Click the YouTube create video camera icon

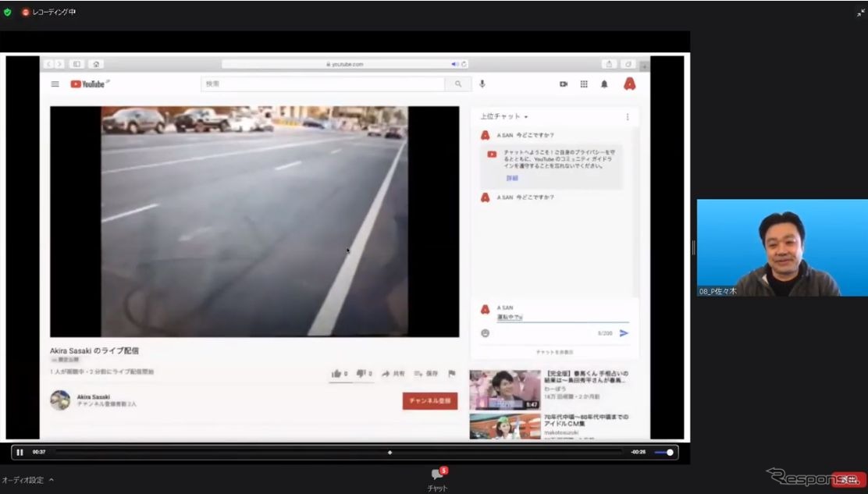click(x=564, y=84)
